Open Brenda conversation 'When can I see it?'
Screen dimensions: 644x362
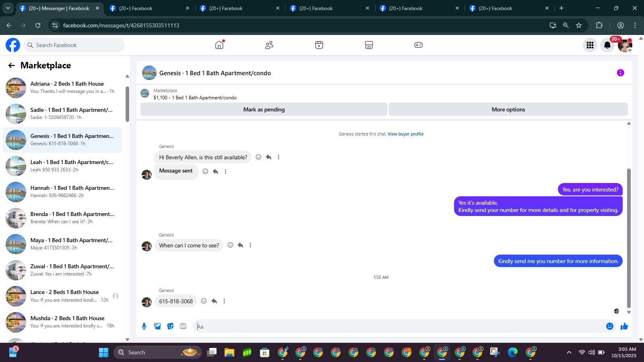coord(62,218)
